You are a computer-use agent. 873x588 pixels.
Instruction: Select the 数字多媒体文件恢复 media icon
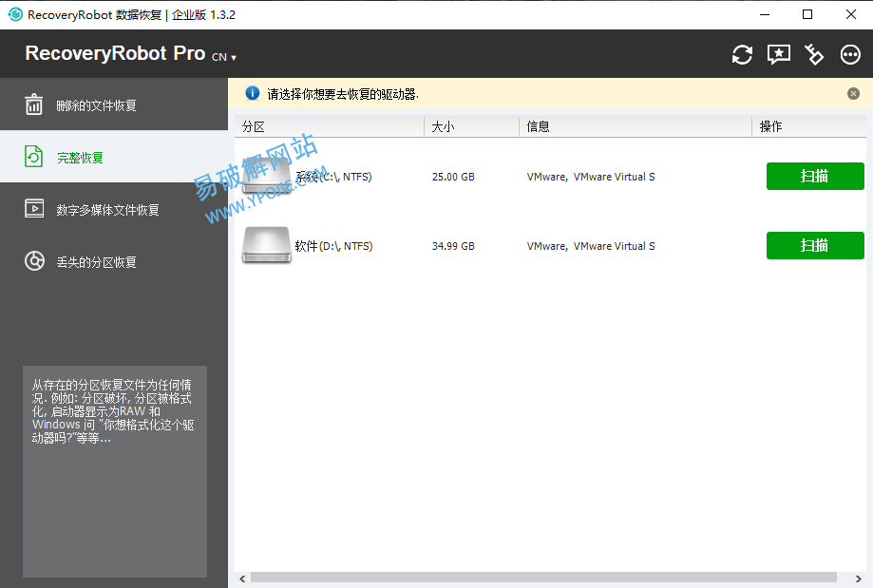point(33,208)
